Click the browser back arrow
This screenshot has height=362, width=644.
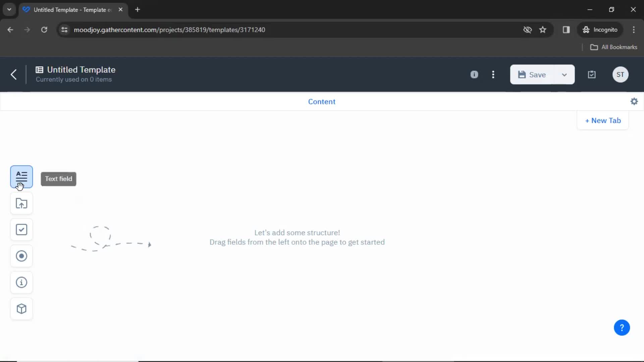click(10, 29)
